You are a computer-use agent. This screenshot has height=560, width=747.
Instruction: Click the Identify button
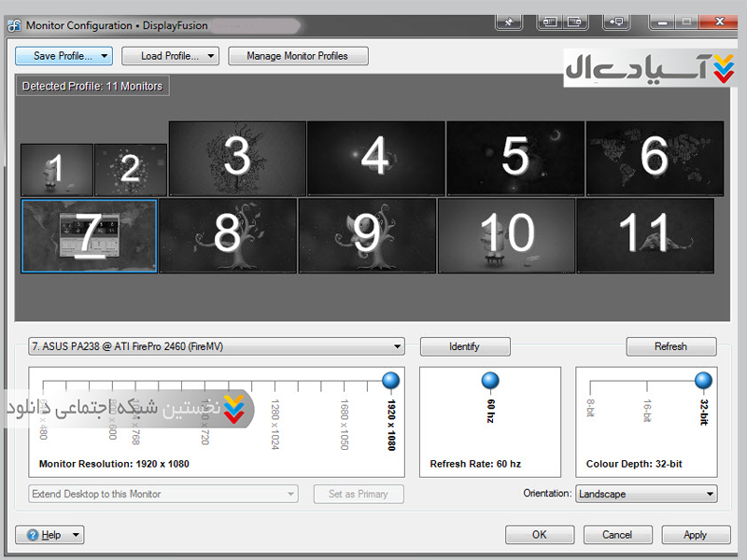(464, 346)
